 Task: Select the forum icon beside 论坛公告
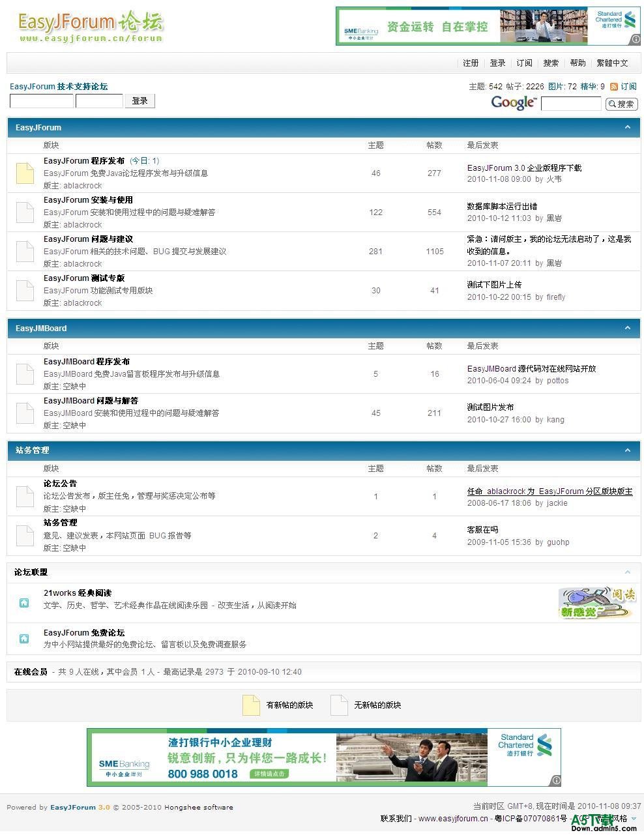tap(25, 496)
